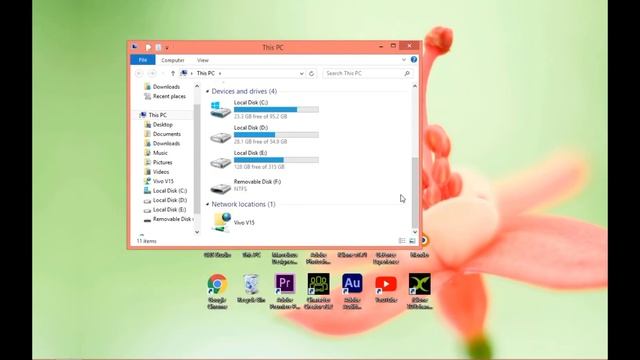640x360 pixels.
Task: Open the Recycle Bin on the desktop
Action: (x=251, y=284)
